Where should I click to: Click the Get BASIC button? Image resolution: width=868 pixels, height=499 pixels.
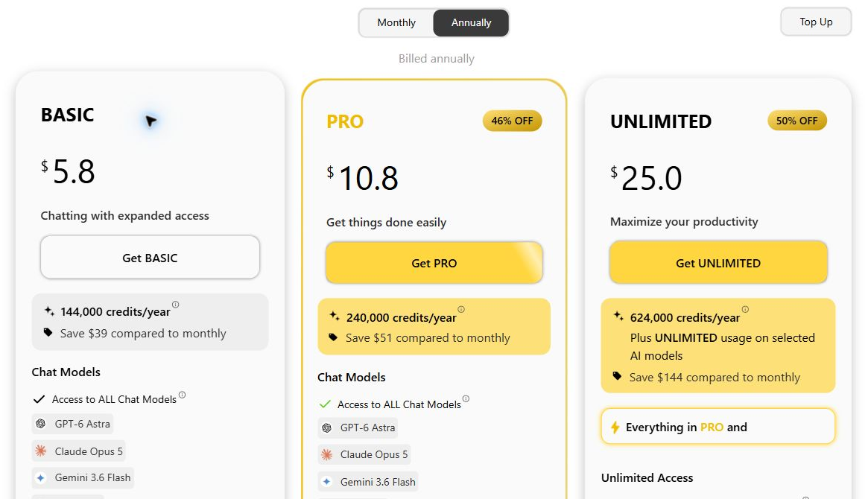[150, 258]
